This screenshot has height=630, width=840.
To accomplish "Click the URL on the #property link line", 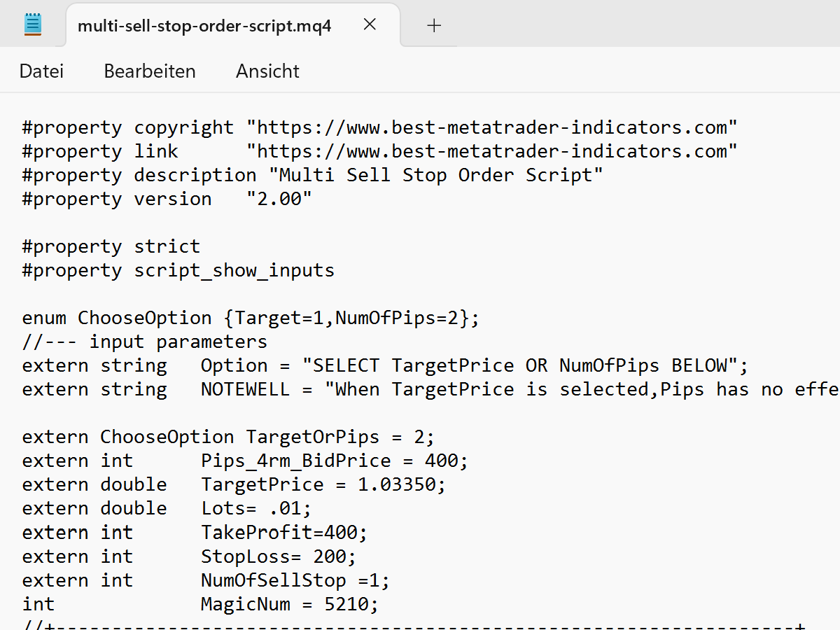I will point(491,151).
